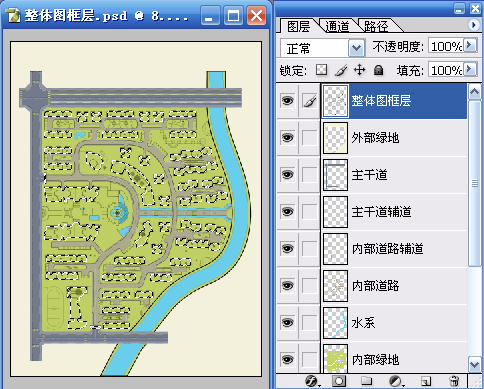Toggle link box on 外部绿地 layer

click(x=310, y=138)
